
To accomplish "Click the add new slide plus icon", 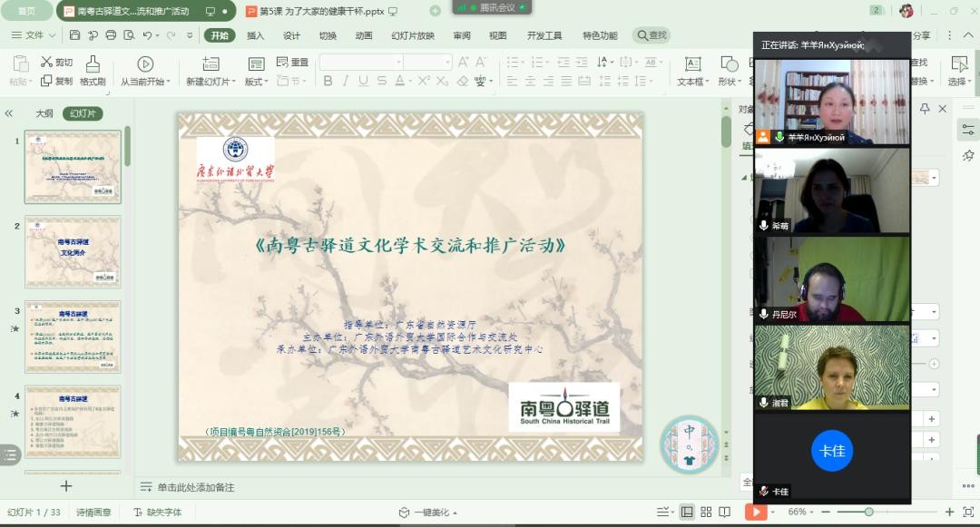I will 66,486.
